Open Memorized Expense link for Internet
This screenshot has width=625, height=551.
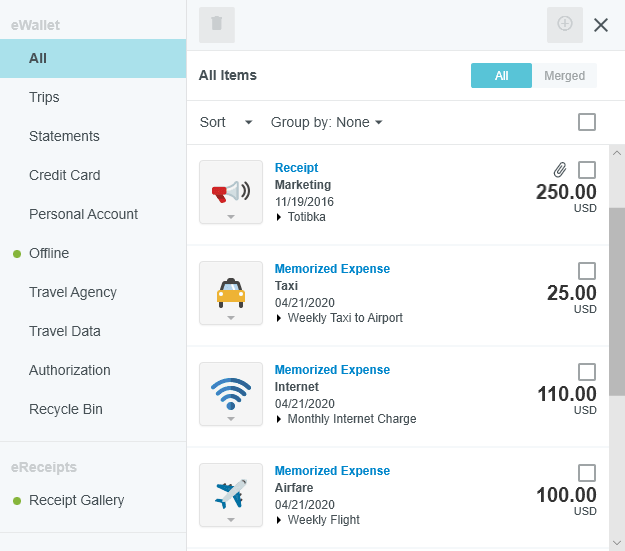click(x=332, y=370)
